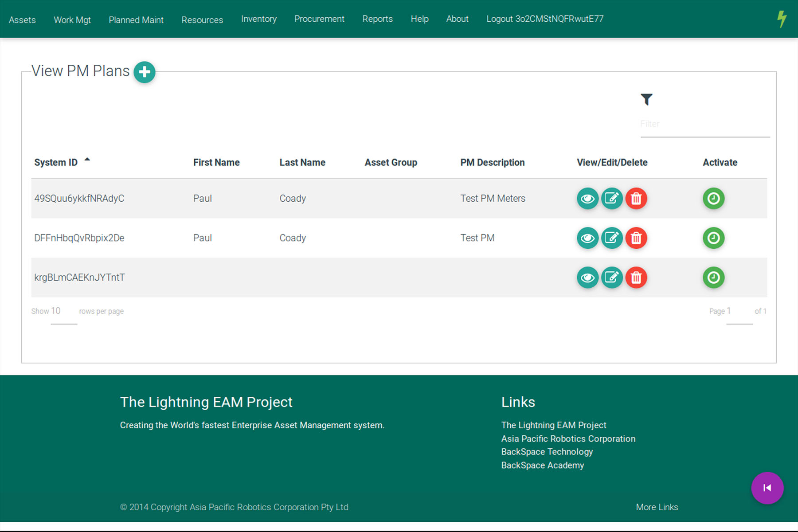798x532 pixels.
Task: Click the purple skip-back floating button
Action: (767, 488)
